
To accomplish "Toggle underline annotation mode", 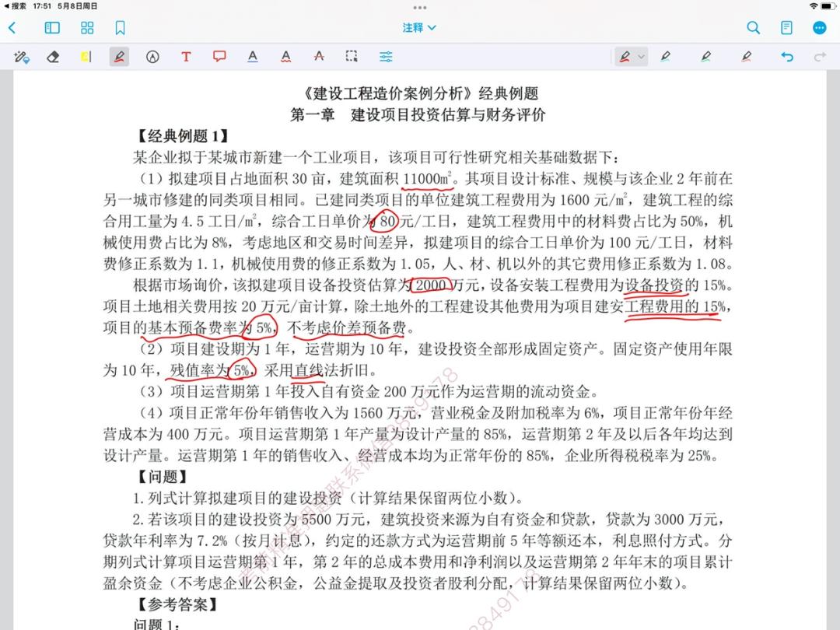I will [x=252, y=56].
